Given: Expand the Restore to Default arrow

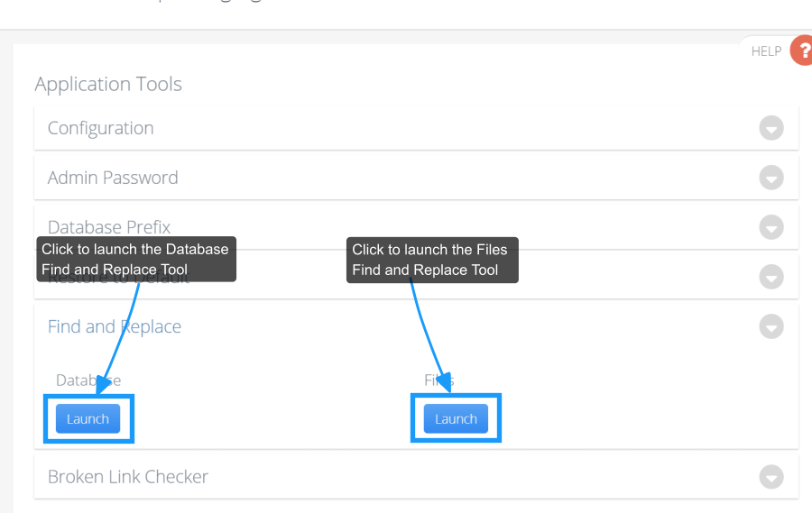Looking at the screenshot, I should click(x=771, y=277).
